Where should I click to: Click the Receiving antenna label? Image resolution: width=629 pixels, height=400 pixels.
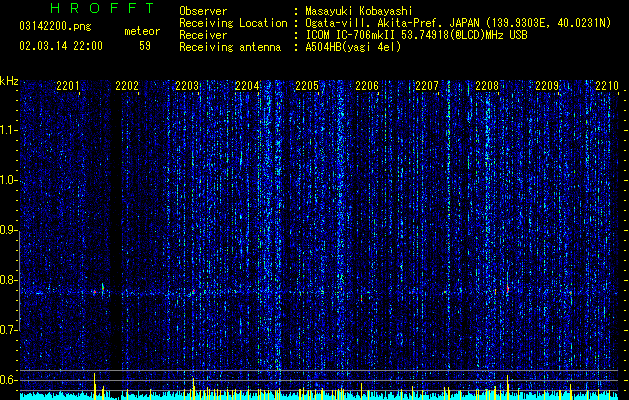[230, 47]
